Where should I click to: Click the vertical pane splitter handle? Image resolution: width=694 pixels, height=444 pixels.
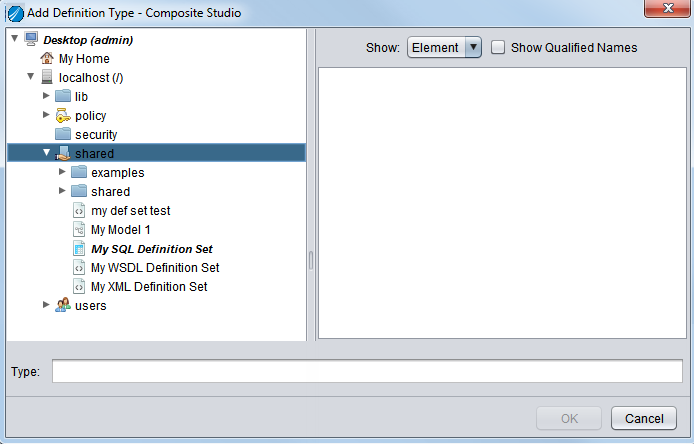pyautogui.click(x=311, y=260)
